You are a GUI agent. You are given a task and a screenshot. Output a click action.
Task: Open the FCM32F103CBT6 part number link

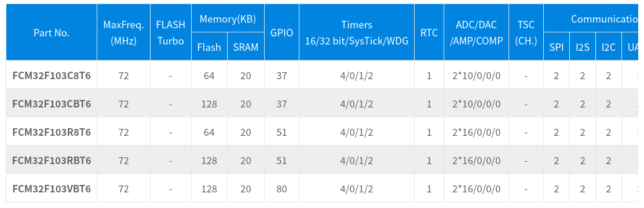point(52,104)
